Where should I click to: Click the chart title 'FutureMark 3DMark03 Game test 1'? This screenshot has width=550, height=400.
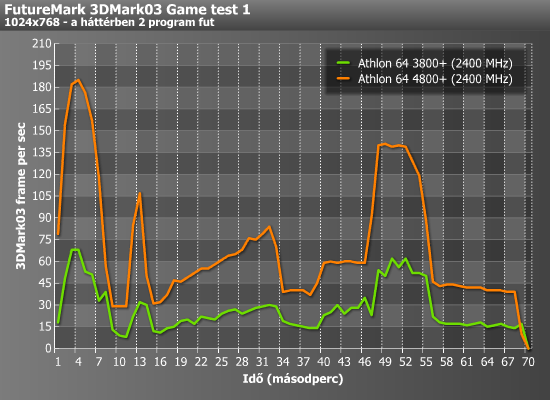coord(127,9)
